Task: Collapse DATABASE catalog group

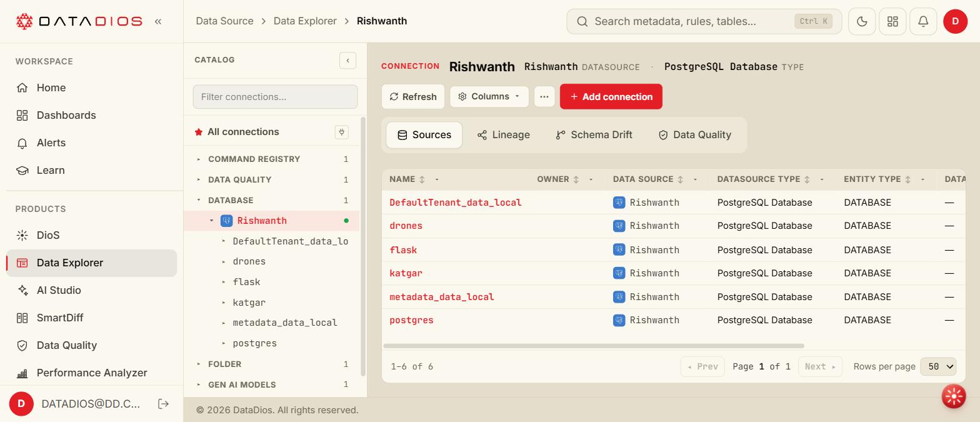Action: [199, 200]
